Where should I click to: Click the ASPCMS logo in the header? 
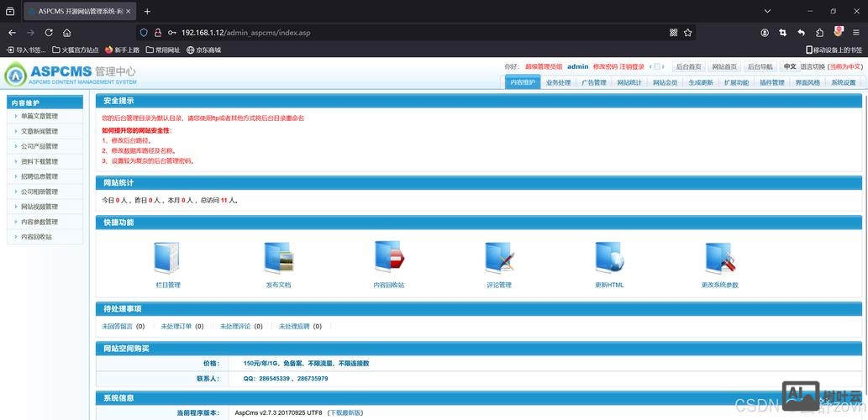(x=70, y=75)
